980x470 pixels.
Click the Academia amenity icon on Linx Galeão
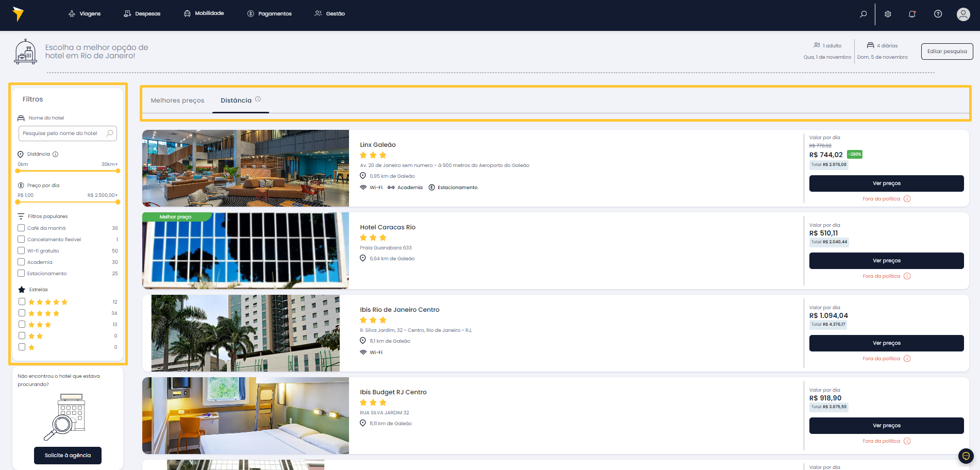[x=391, y=188]
